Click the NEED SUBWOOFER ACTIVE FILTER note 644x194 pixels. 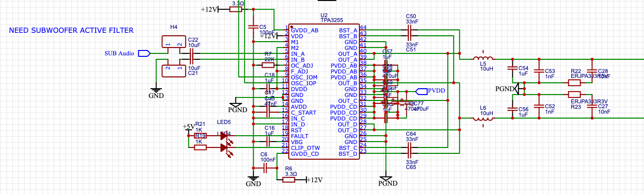71,30
